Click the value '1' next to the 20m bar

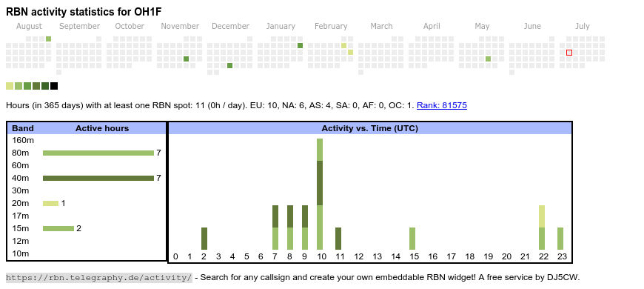coord(63,203)
